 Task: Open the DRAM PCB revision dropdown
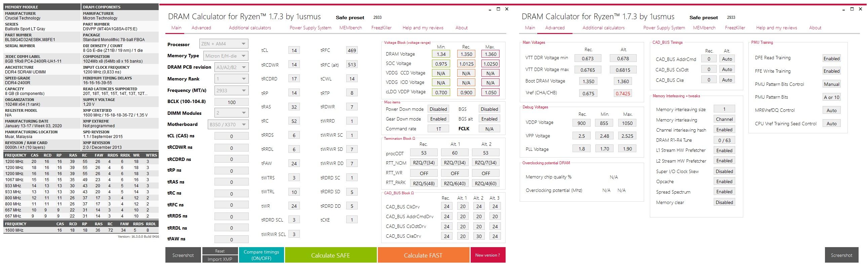tap(231, 67)
